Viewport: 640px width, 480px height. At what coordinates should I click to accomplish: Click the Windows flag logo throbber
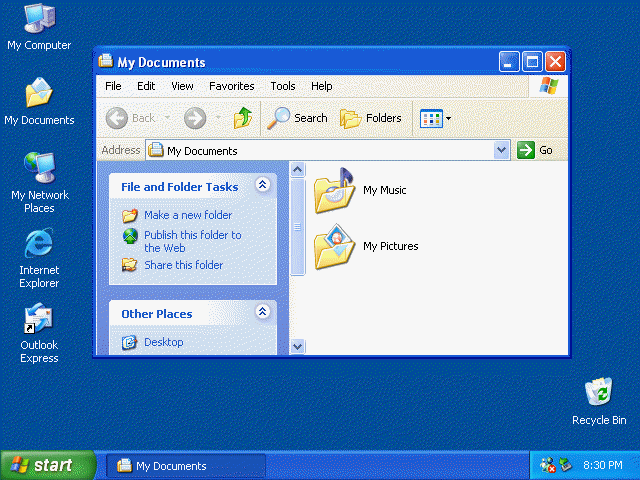548,86
